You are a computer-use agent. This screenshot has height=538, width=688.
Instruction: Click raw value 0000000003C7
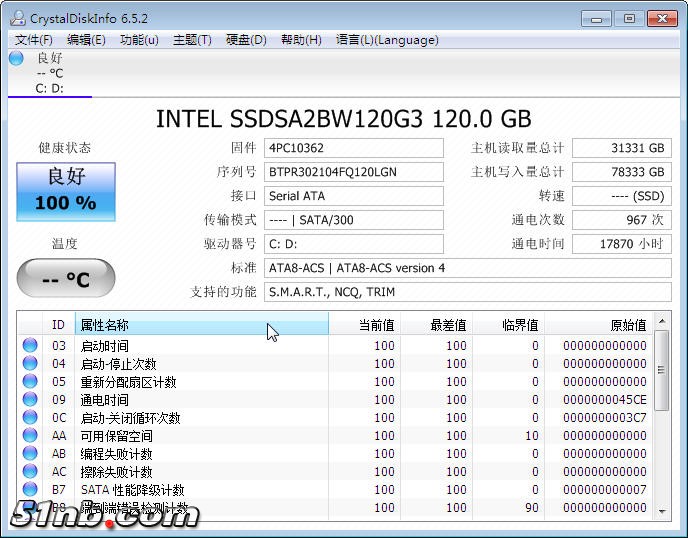(605, 418)
